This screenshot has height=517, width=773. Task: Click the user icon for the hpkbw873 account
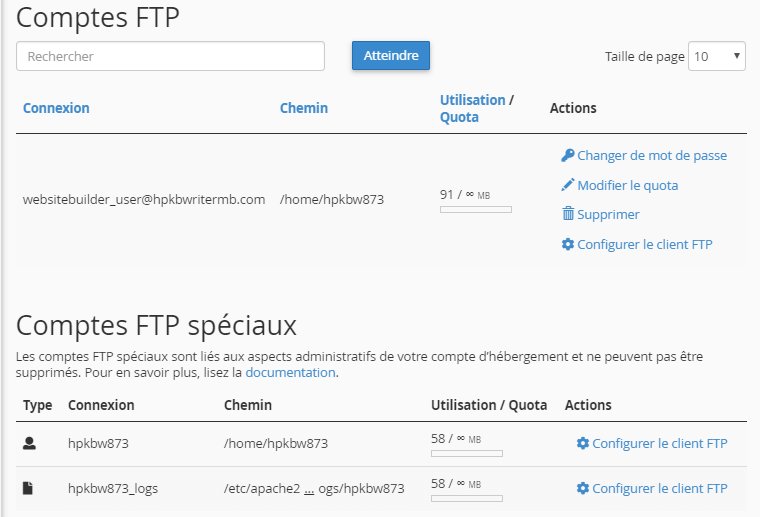pyautogui.click(x=30, y=444)
